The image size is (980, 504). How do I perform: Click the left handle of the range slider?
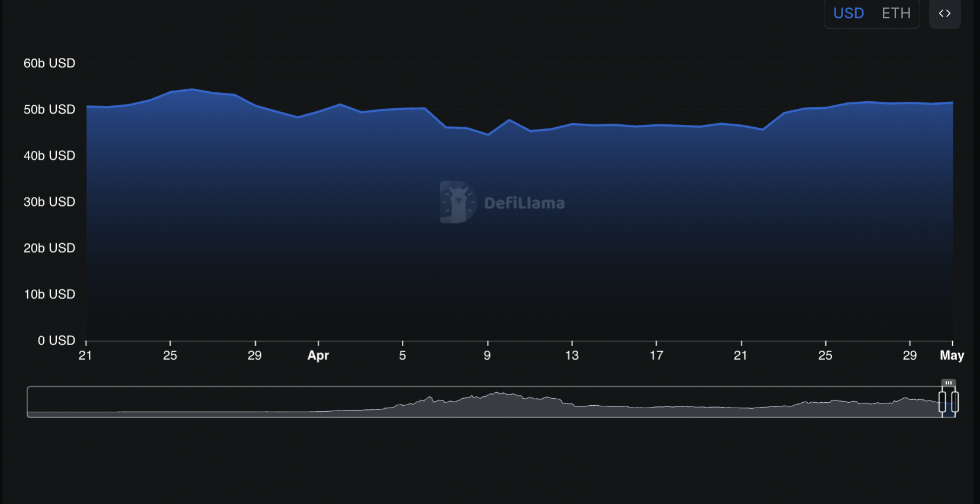[942, 402]
